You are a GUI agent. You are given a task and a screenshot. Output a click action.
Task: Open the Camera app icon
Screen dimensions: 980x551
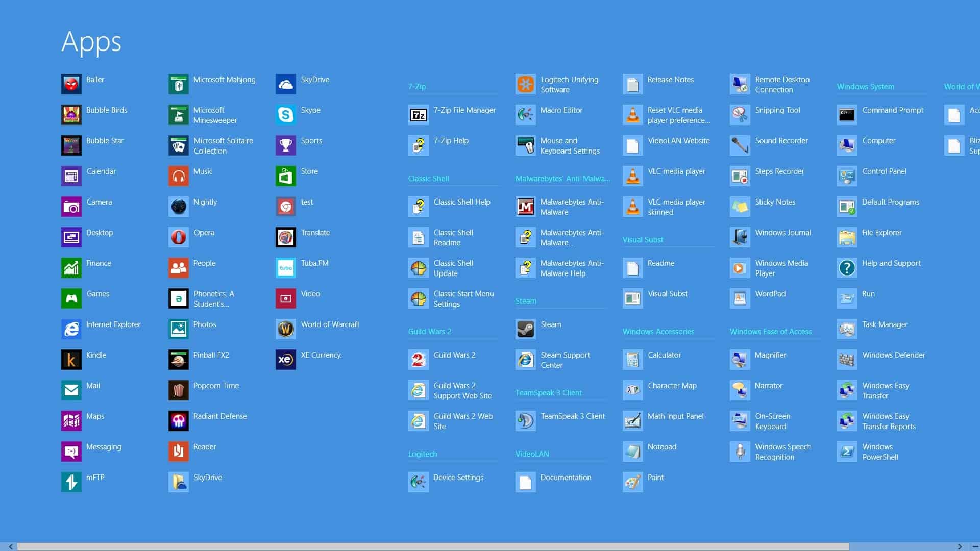coord(71,207)
